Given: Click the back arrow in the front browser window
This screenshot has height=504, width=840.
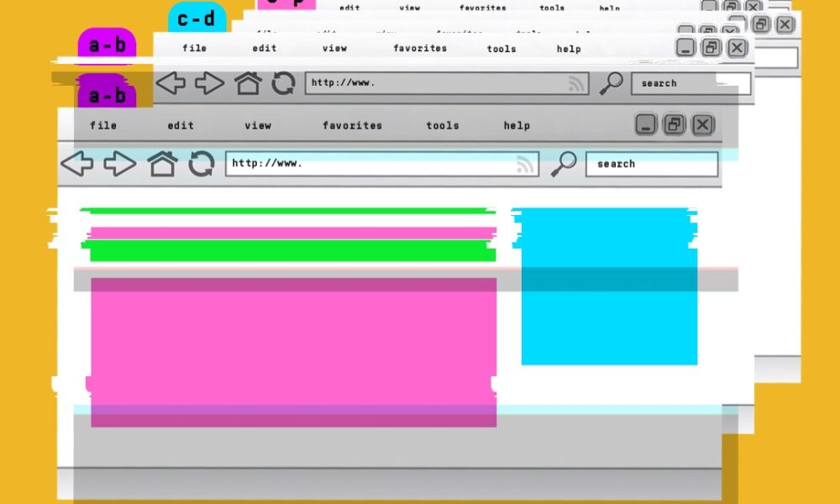Looking at the screenshot, I should point(77,164).
